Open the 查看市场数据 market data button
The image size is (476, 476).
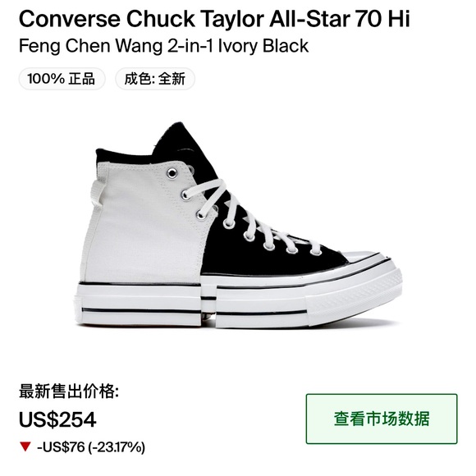tap(382, 419)
